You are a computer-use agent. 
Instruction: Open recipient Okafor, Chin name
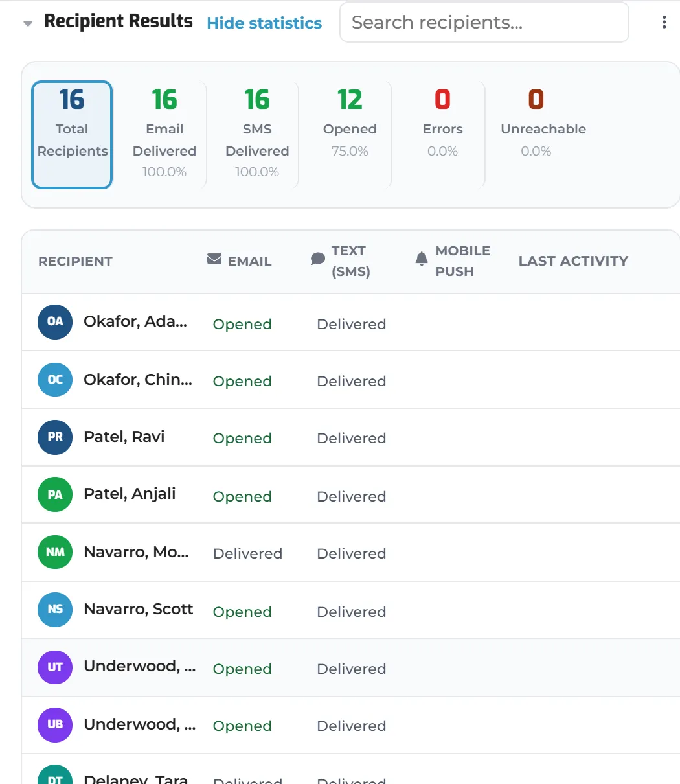click(x=138, y=379)
